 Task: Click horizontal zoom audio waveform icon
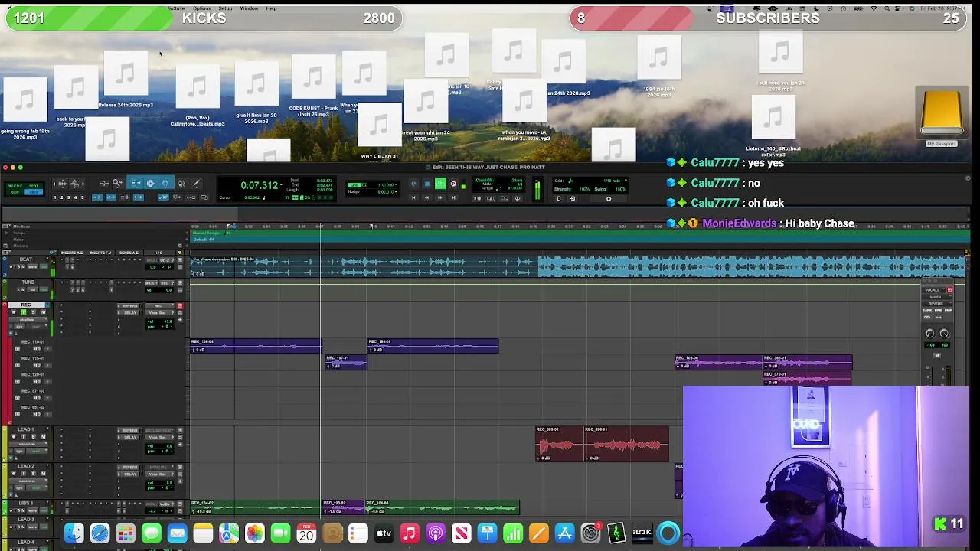(x=62, y=184)
